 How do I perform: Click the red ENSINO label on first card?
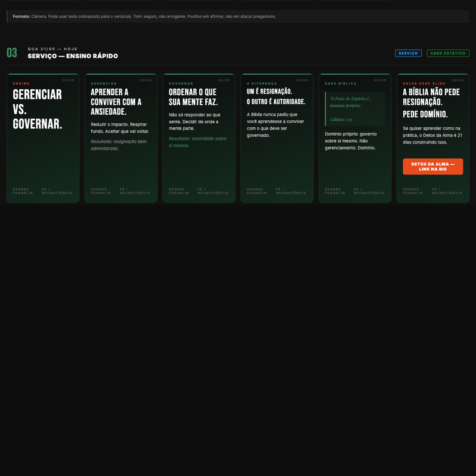tap(21, 83)
